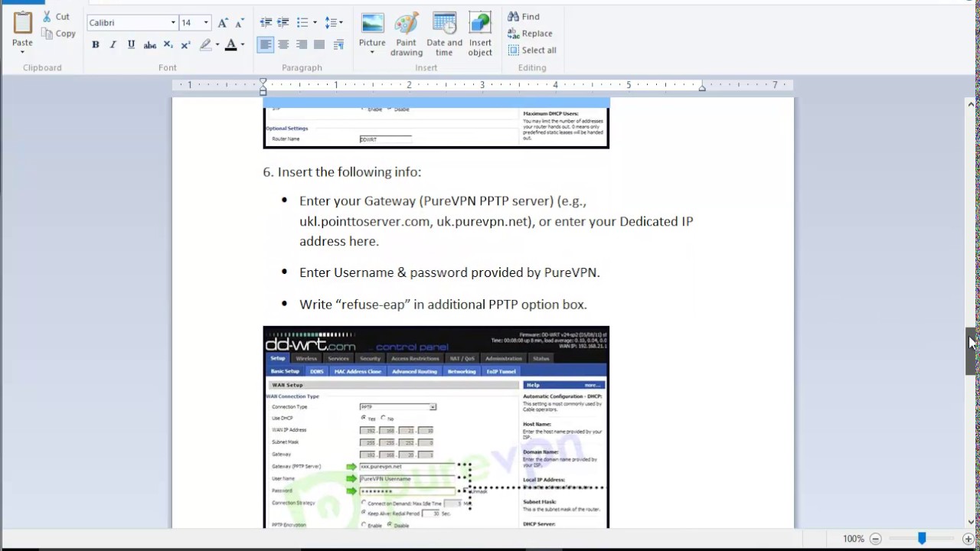Click the zoom out minus button
The image size is (980, 551).
coord(875,539)
